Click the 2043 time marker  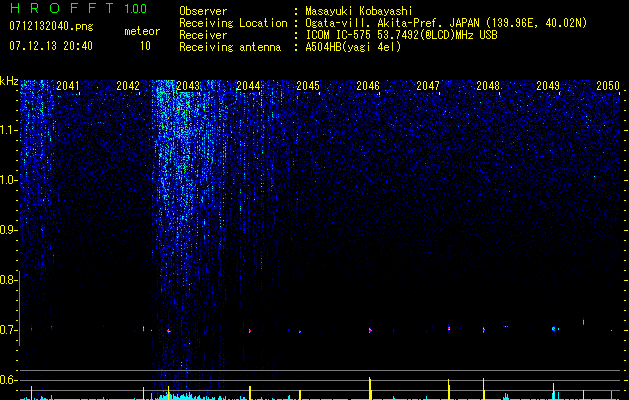pos(188,85)
